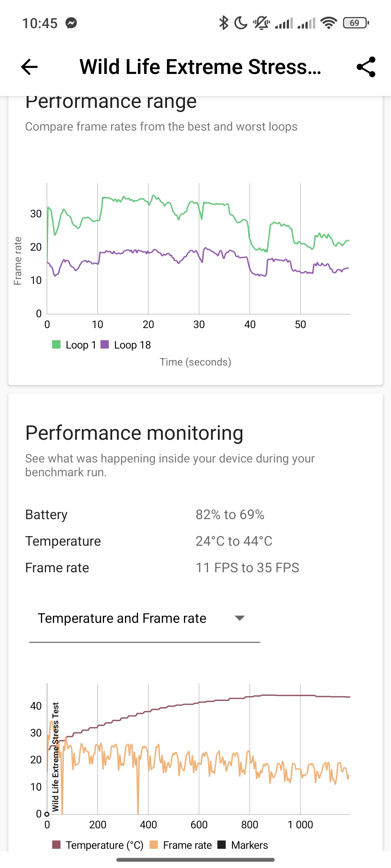Viewport: 391px width, 868px height.
Task: Click the orange Frame rate legend swatch
Action: pos(154,845)
